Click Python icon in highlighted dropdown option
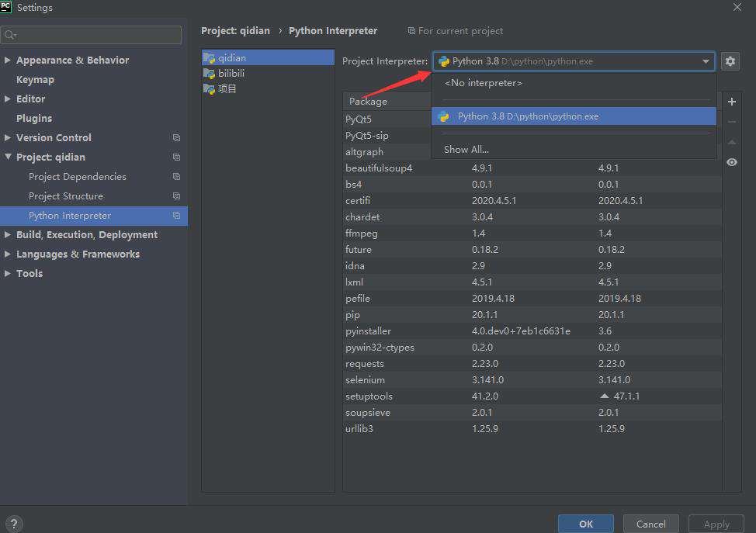Screen dimensions: 756x533 (443, 116)
